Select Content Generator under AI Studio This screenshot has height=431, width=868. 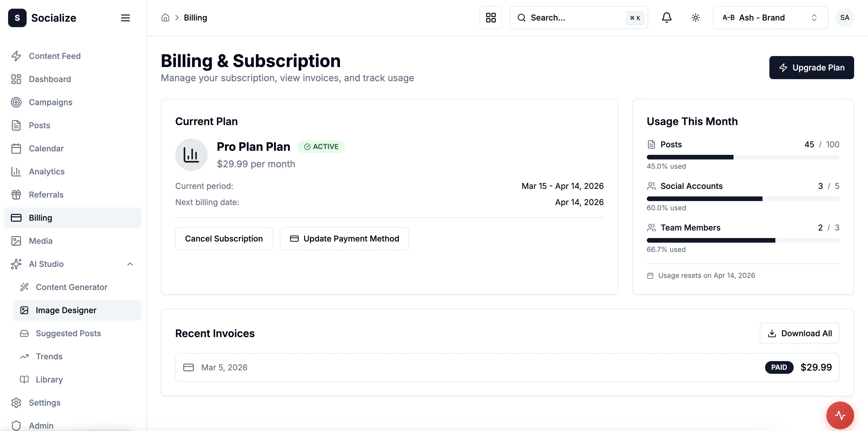(x=71, y=287)
